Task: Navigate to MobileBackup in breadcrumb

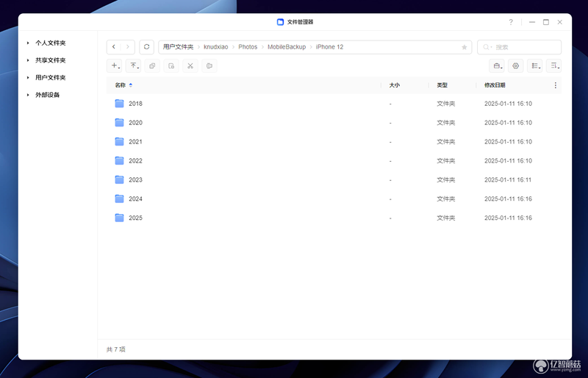Action: click(287, 47)
